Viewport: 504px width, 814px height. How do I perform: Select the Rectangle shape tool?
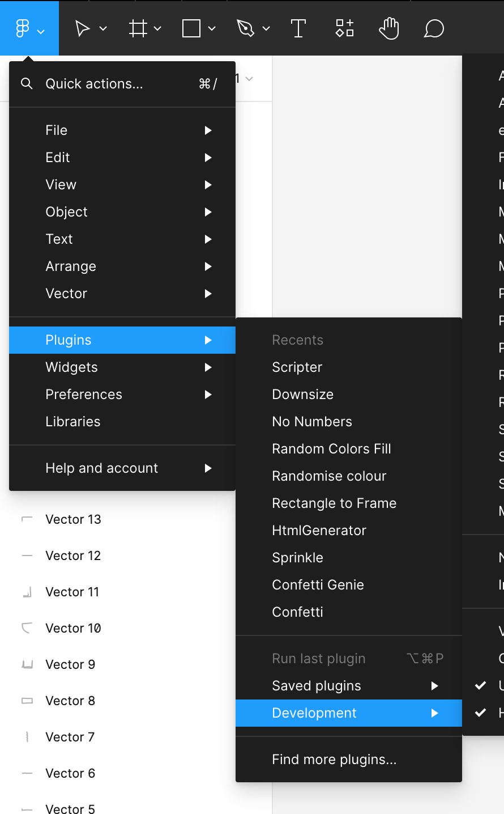tap(191, 28)
